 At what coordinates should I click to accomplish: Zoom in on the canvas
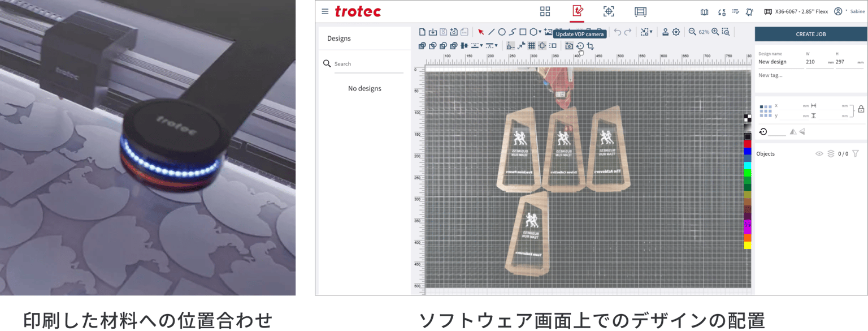click(x=715, y=32)
